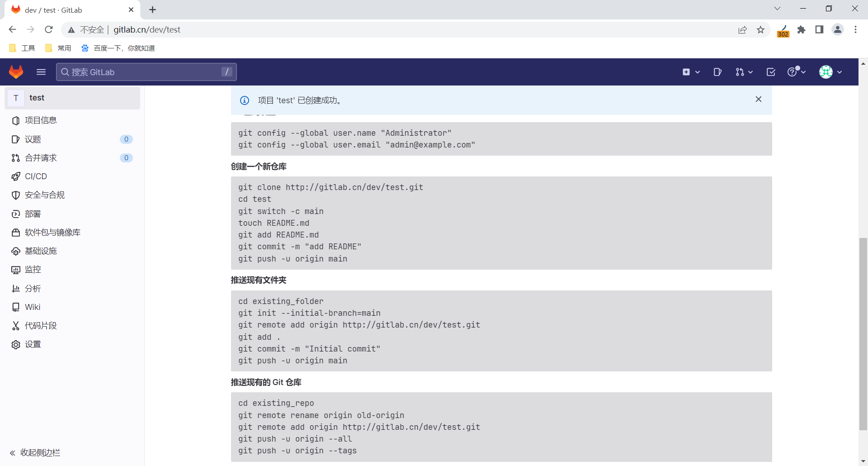Bookmark this page with star icon
Image resolution: width=868 pixels, height=466 pixels.
pyautogui.click(x=761, y=29)
